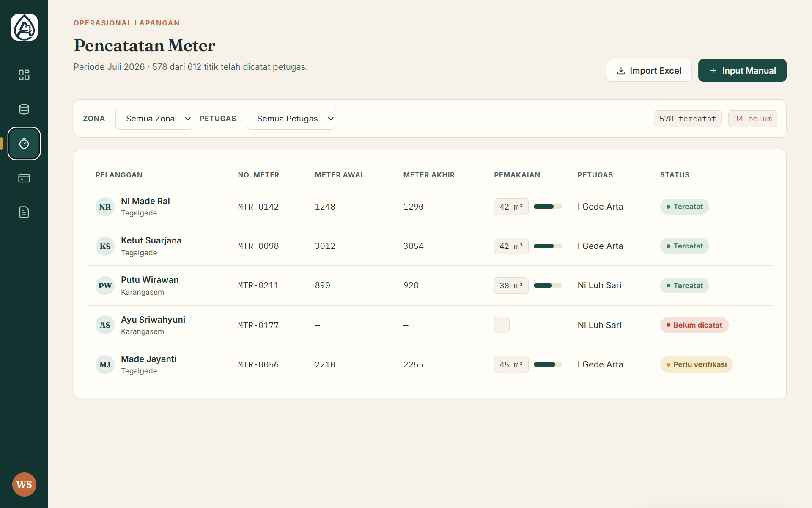Click the Status column header
The width and height of the screenshot is (812, 508).
click(x=675, y=175)
